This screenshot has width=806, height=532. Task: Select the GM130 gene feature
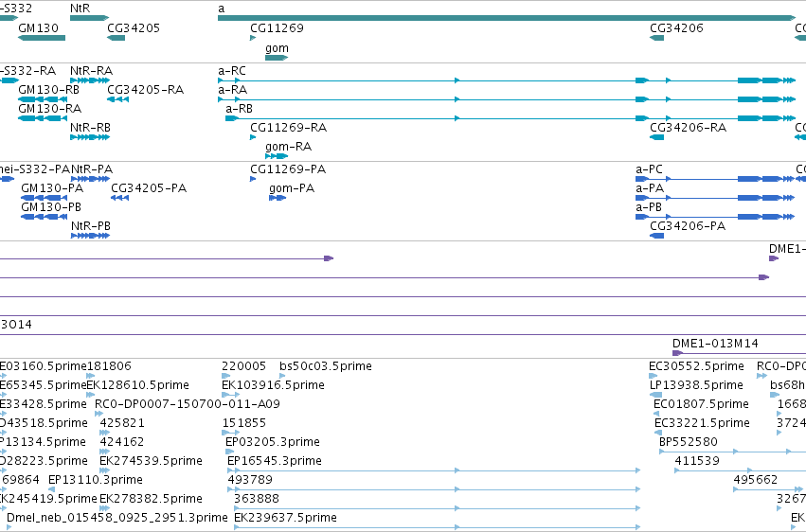pyautogui.click(x=42, y=38)
